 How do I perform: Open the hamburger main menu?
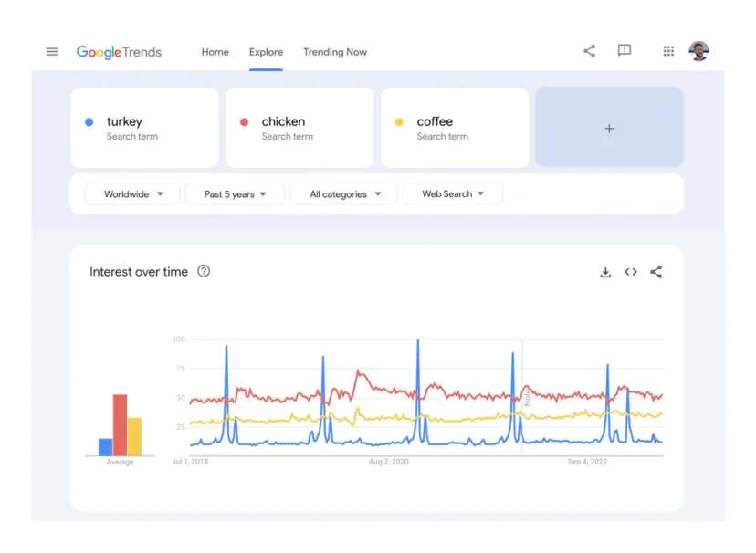[x=52, y=51]
